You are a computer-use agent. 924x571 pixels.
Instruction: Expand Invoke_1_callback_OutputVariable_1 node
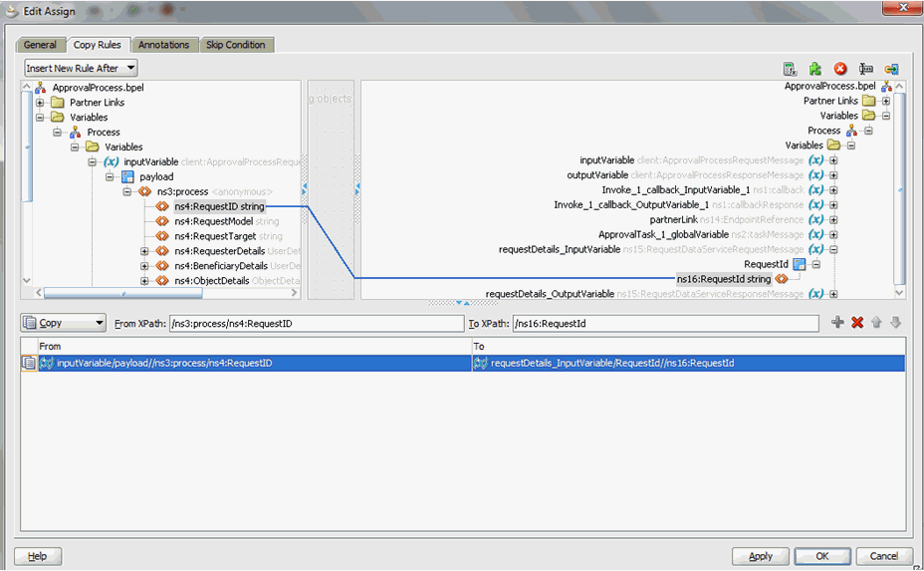(833, 204)
